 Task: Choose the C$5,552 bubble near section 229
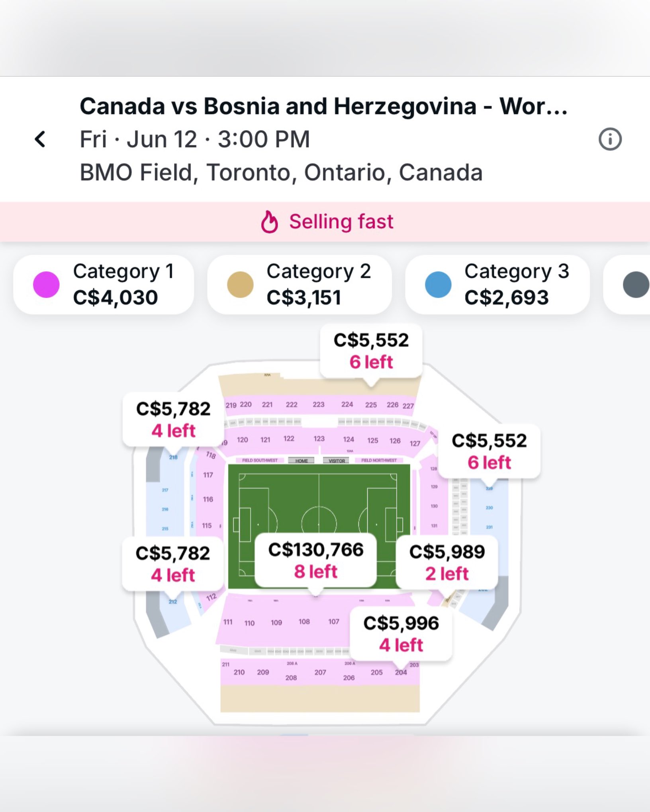[489, 451]
